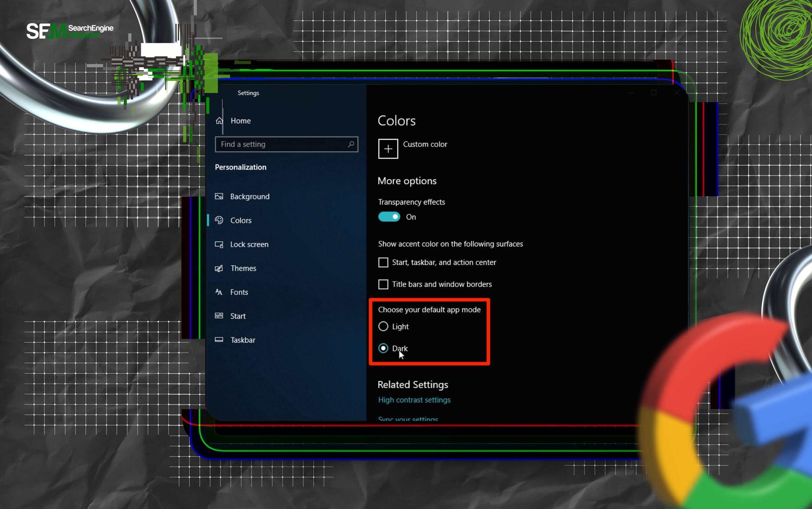
Task: Click the magnifier icon in the search box
Action: pos(351,144)
